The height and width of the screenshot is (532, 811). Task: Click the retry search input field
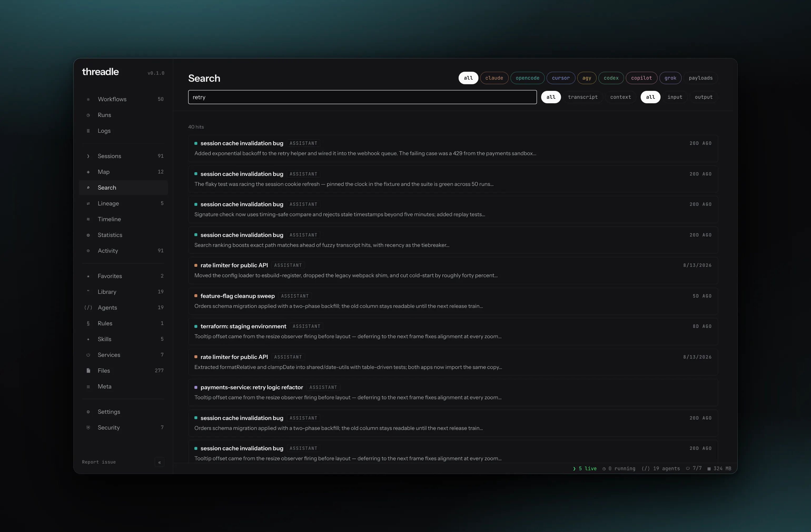pos(362,97)
